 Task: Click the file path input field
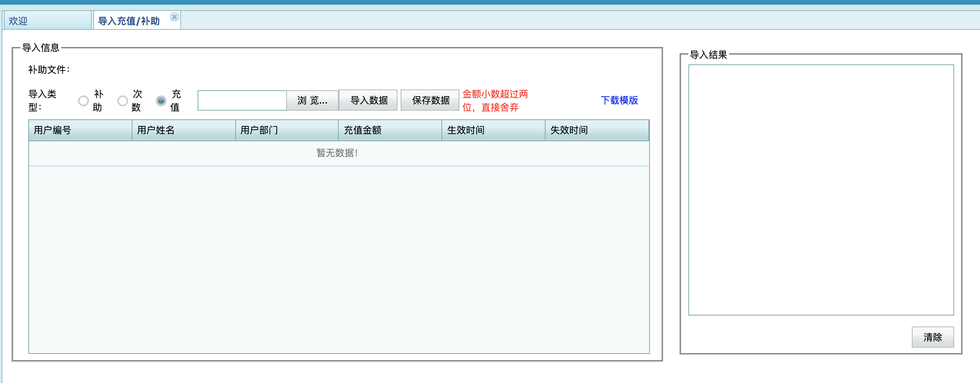pos(242,100)
